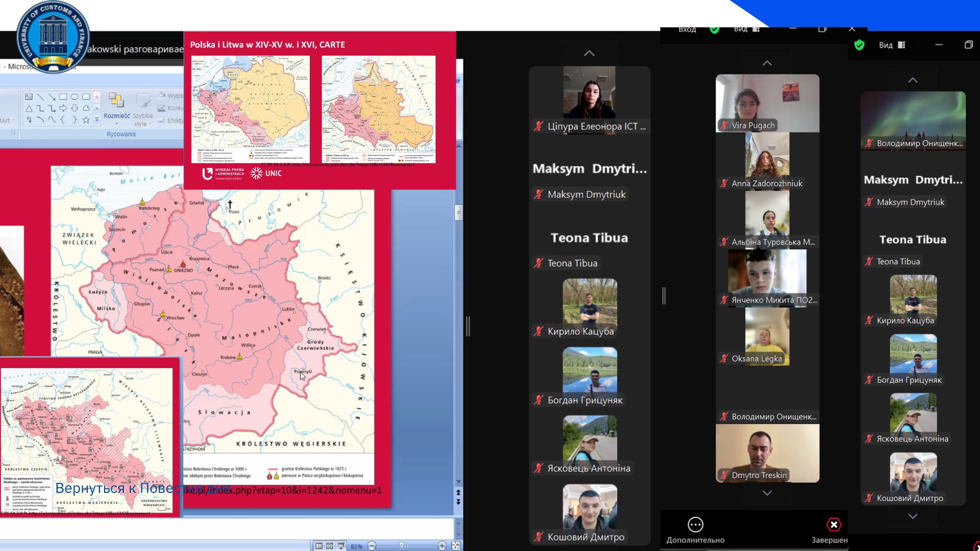980x551 pixels.
Task: Open the Wypełnienie shape fill option
Action: click(x=170, y=95)
